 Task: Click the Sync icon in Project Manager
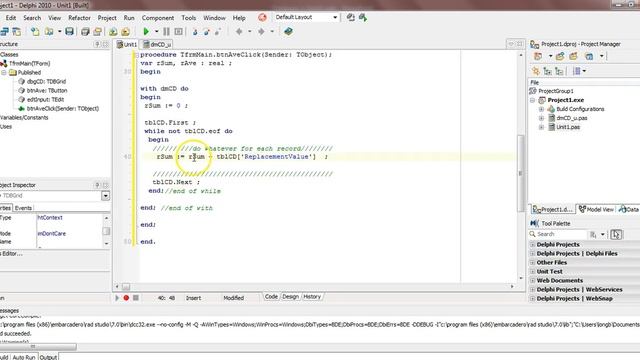click(536, 71)
